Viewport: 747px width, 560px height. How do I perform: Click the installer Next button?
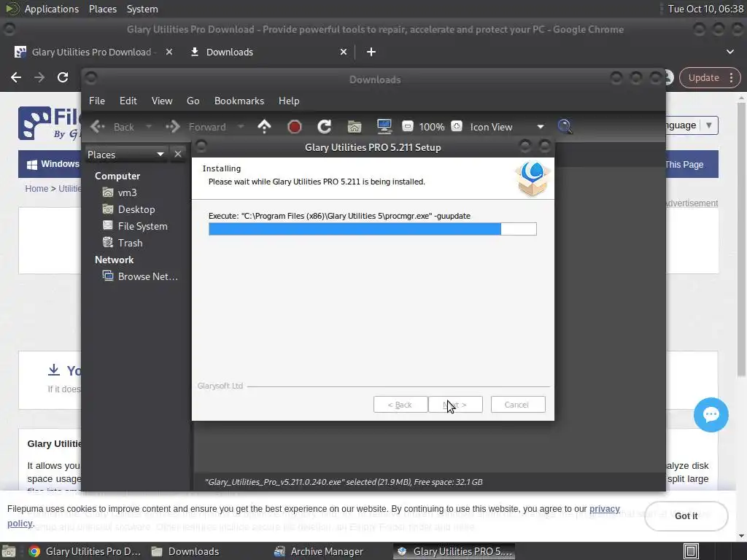click(455, 405)
